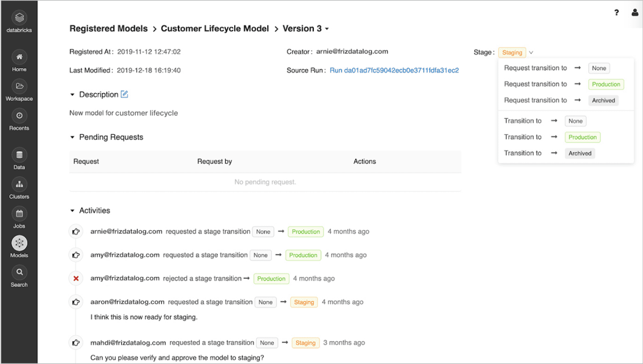
Task: Click the Search magnifier icon
Action: pos(19,273)
